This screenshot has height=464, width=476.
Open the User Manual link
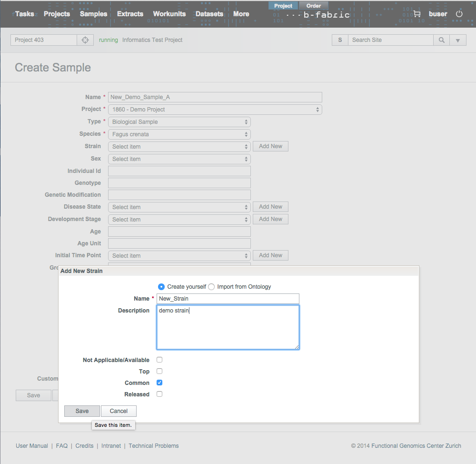32,446
